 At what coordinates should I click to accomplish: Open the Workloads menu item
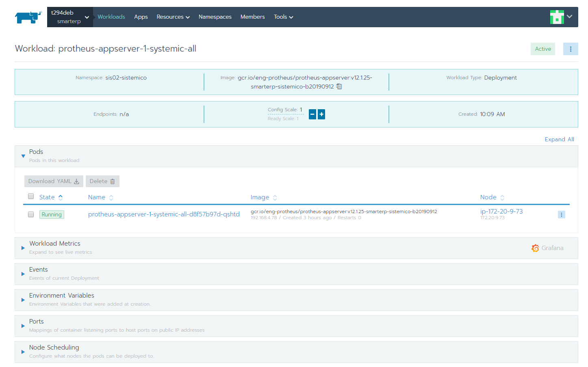click(x=111, y=17)
